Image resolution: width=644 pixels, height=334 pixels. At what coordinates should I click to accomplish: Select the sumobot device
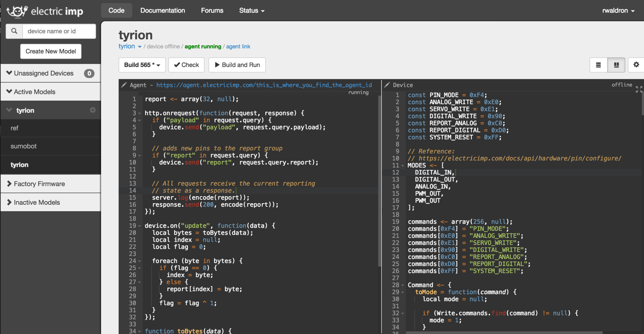point(50,146)
